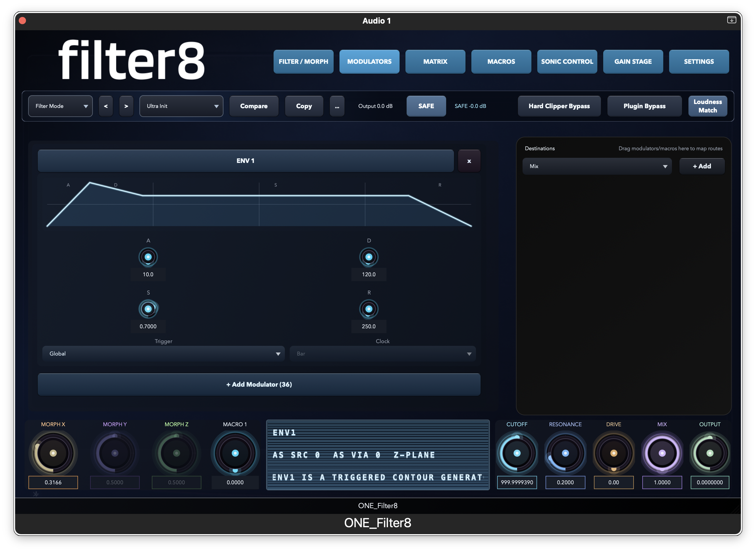Image resolution: width=756 pixels, height=552 pixels.
Task: Click the Attack knob of ENV 1
Action: 148,257
